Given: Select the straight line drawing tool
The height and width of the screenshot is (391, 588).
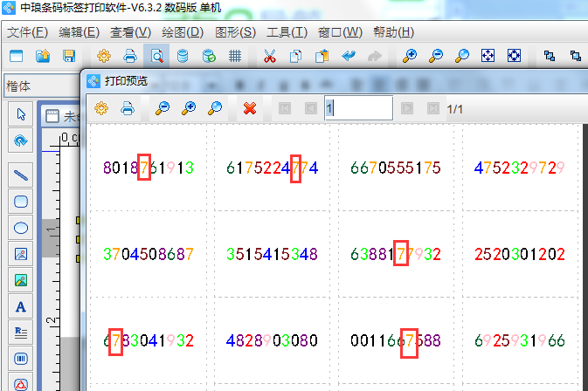Looking at the screenshot, I should pos(21,173).
